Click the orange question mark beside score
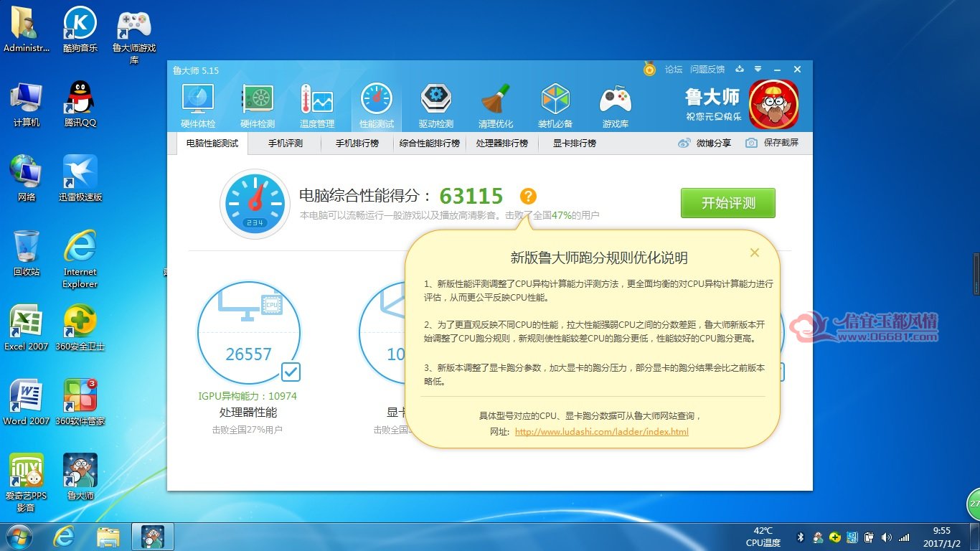This screenshot has height=551, width=980. tap(528, 196)
